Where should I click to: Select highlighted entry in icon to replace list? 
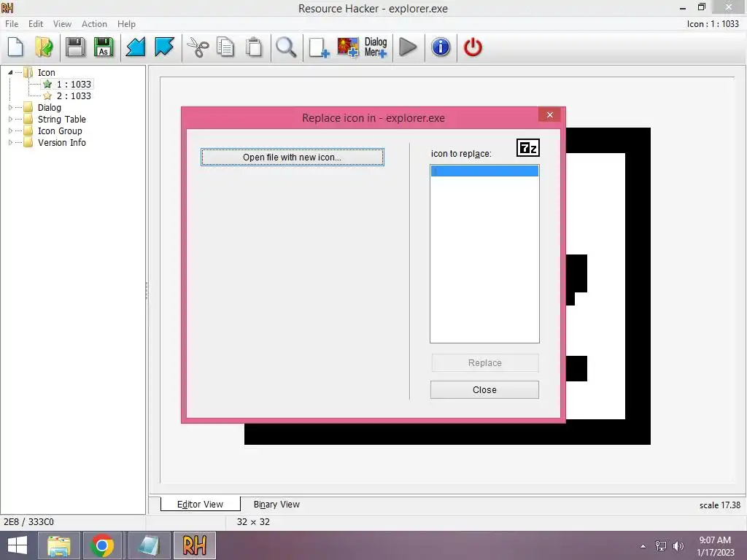(x=484, y=171)
